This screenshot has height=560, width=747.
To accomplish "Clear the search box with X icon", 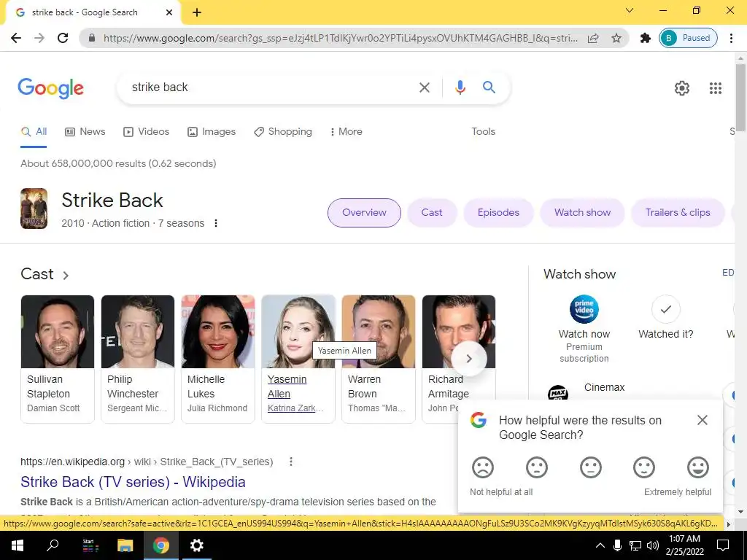I will pyautogui.click(x=424, y=87).
